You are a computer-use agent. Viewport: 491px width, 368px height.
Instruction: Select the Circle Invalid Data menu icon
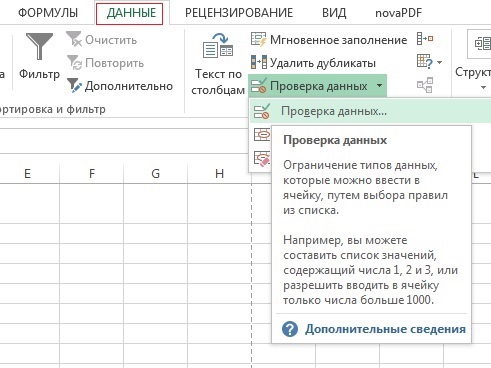262,135
